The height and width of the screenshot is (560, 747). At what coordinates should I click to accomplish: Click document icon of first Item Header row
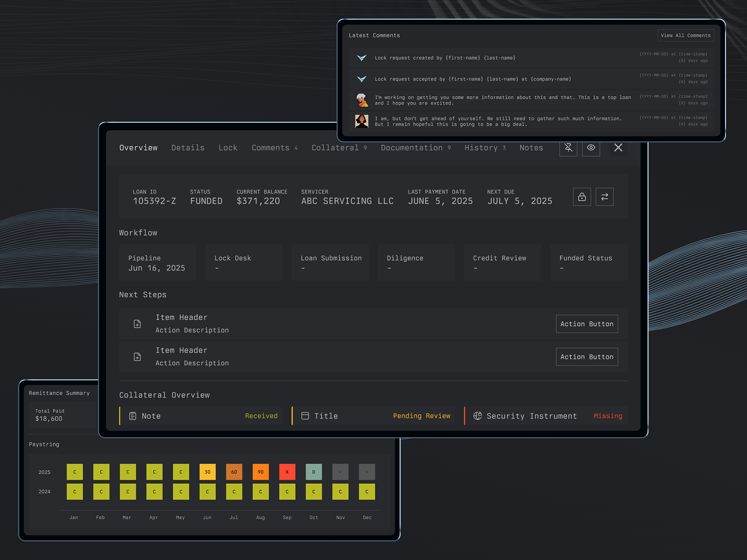tap(137, 324)
